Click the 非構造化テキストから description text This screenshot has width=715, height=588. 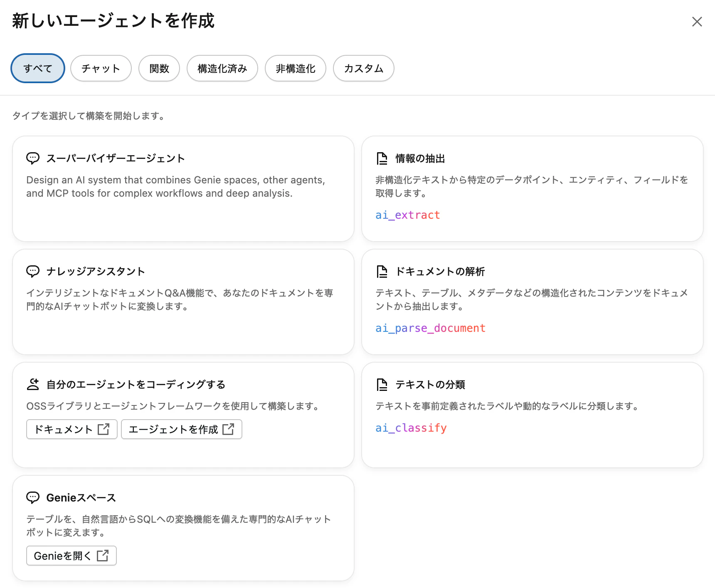532,187
